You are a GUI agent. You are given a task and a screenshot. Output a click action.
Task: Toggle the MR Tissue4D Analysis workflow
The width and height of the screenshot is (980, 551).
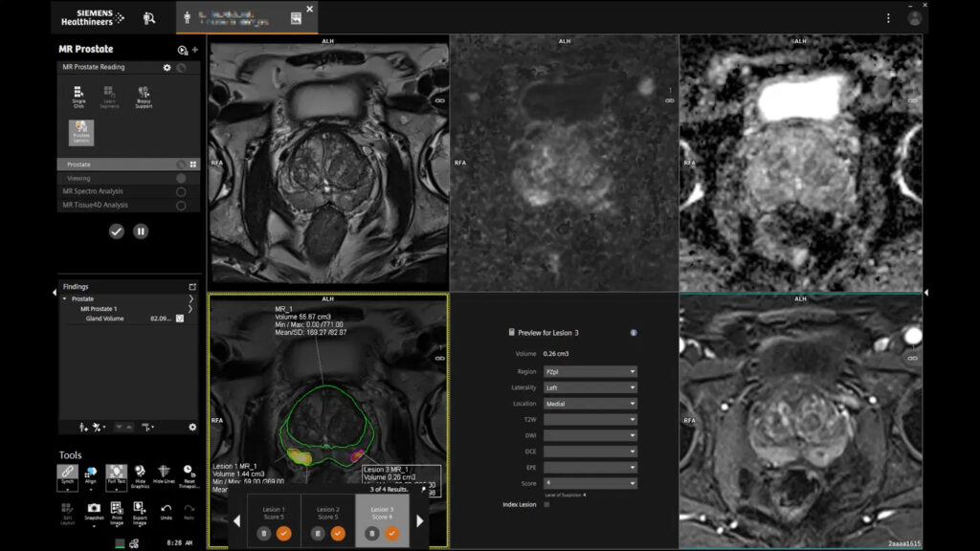(x=181, y=204)
